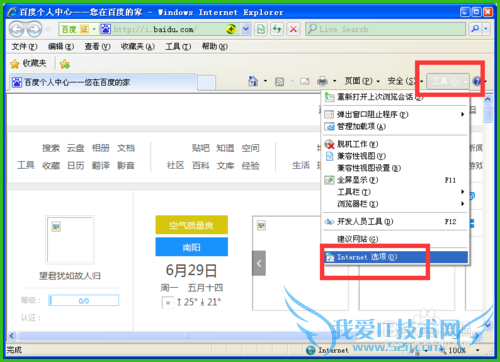500x362 pixels.
Task: Click the 搜索 link on the page
Action: pos(51,148)
